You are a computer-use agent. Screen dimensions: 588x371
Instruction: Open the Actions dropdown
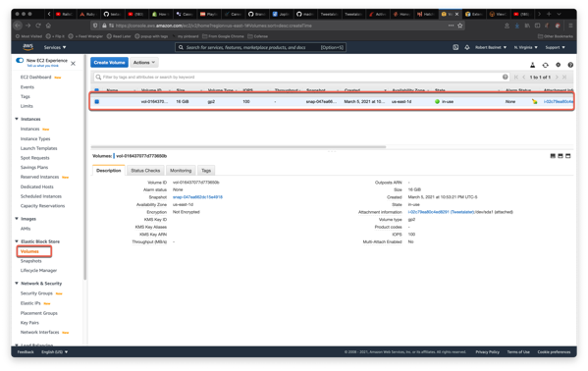[144, 62]
